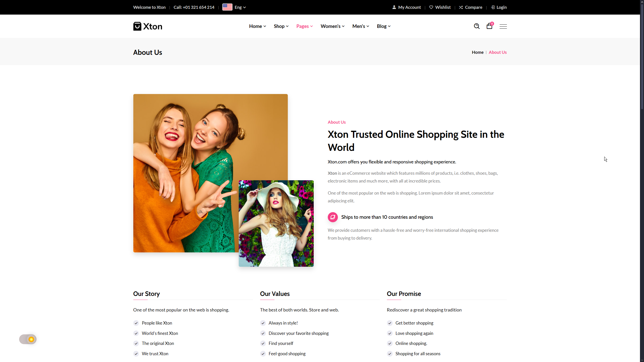
Task: Click the woman in white hat image
Action: (x=276, y=223)
